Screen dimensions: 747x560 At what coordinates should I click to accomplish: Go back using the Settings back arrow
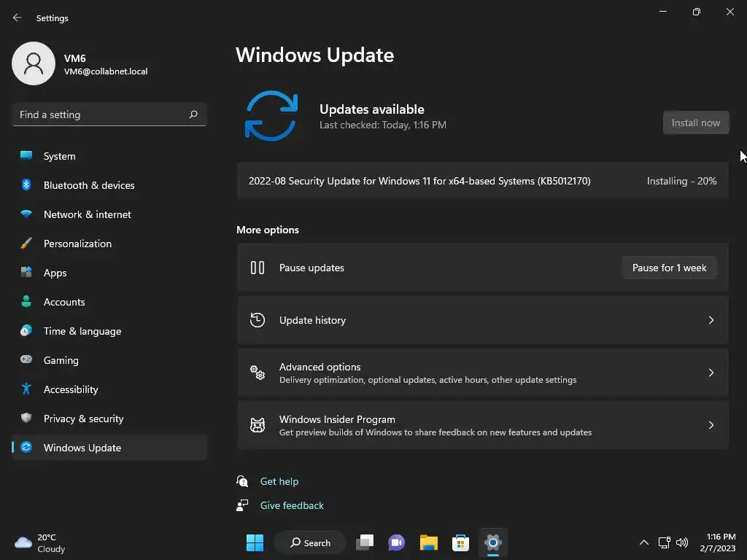(x=18, y=17)
